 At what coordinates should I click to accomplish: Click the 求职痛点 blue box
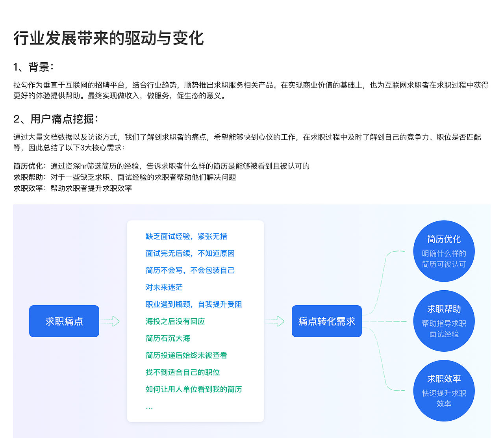[64, 321]
